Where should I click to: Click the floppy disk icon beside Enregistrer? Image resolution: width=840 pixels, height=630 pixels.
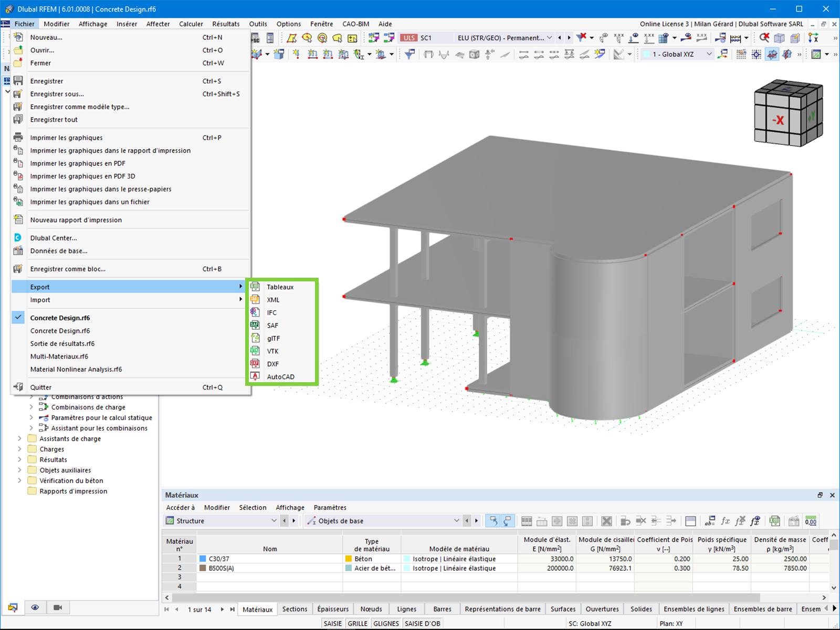pyautogui.click(x=18, y=81)
